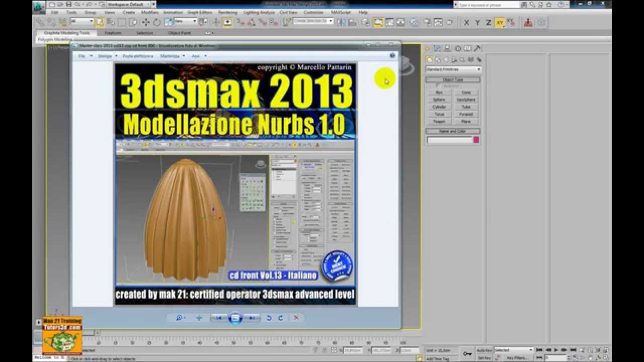This screenshot has width=644, height=362.
Task: Click the Key Filters button
Action: tap(517, 357)
